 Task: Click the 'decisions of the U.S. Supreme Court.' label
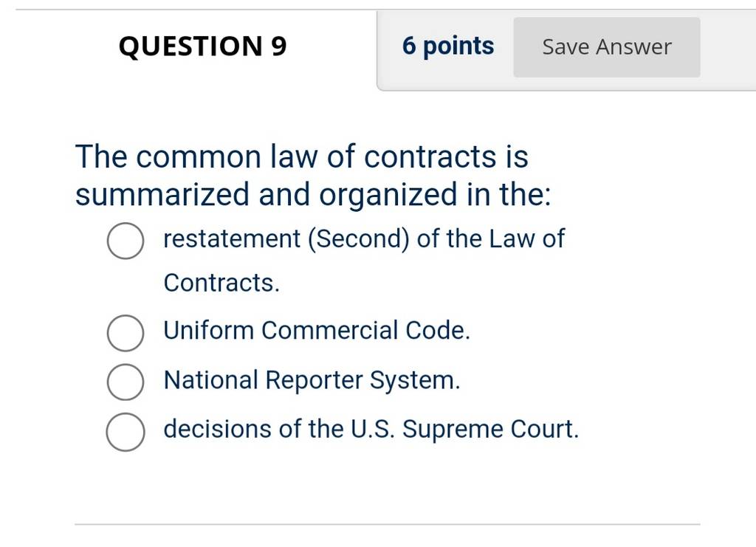click(x=371, y=429)
